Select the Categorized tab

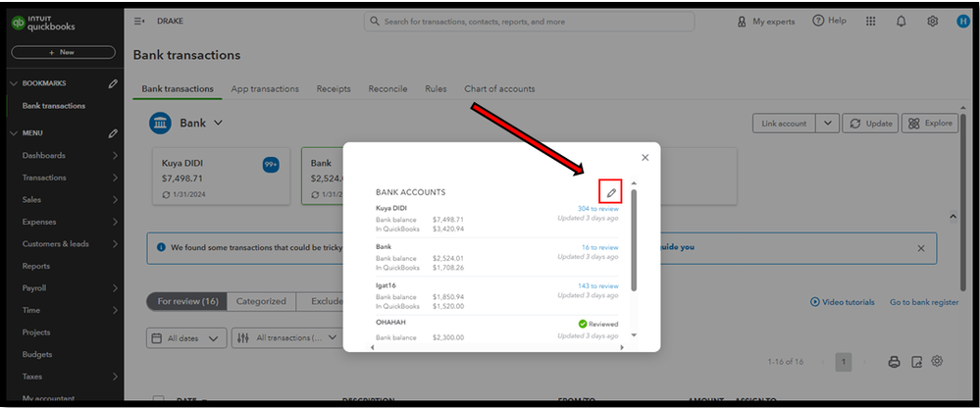pos(261,301)
